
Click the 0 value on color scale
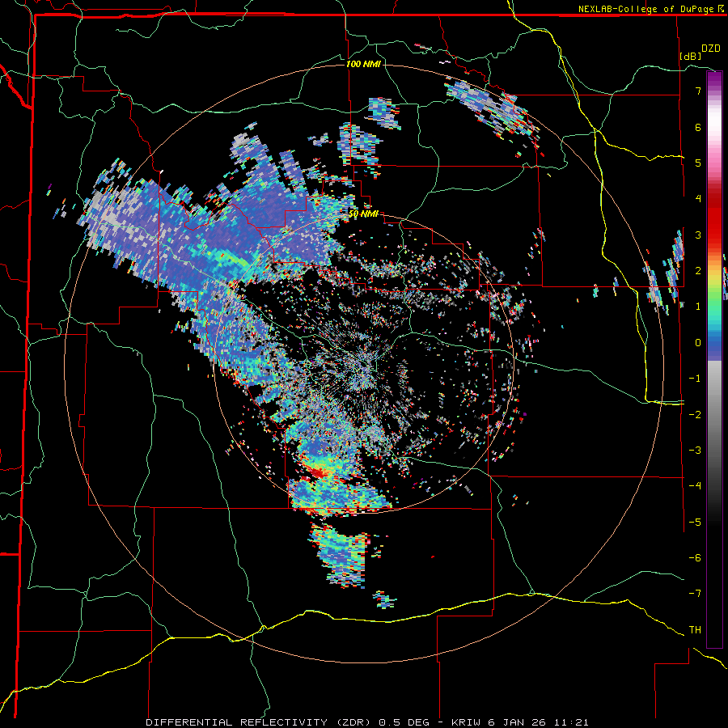698,343
